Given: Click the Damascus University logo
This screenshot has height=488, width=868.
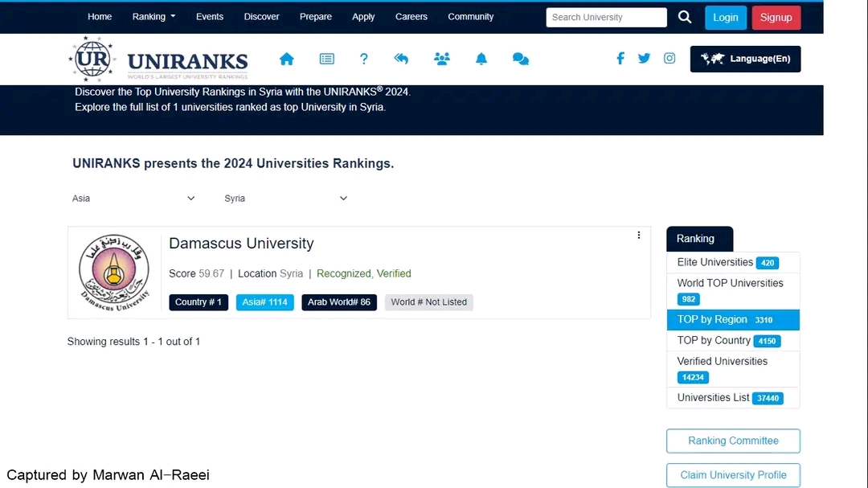Looking at the screenshot, I should pos(114,272).
